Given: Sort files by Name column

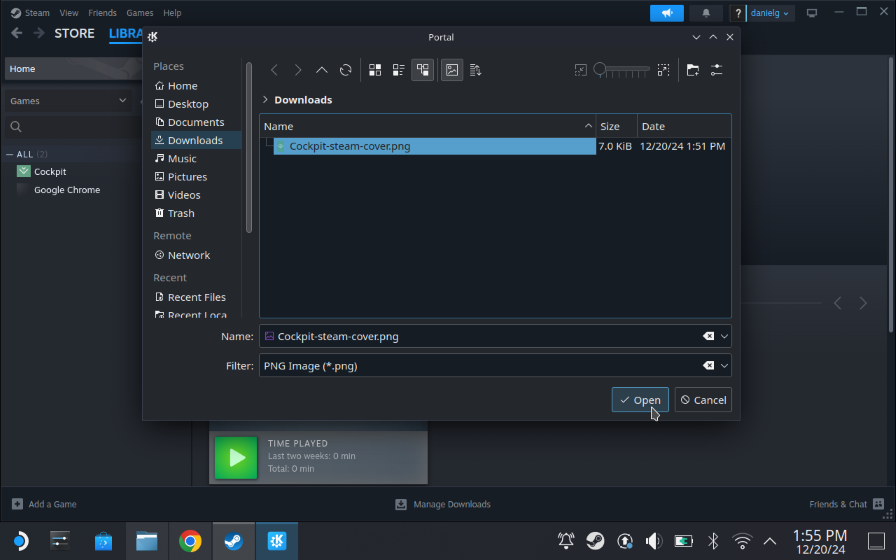Looking at the screenshot, I should [x=427, y=126].
